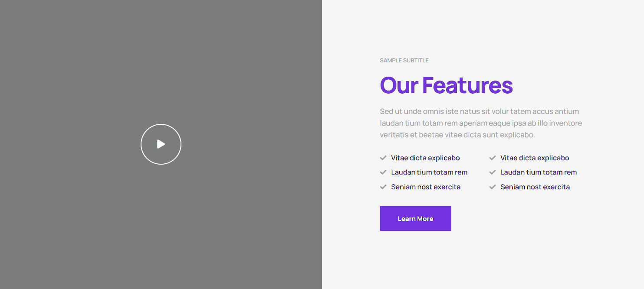Select right-column 'Laudan tium totam rem' text
Screen dimensions: 644x289
click(539, 172)
